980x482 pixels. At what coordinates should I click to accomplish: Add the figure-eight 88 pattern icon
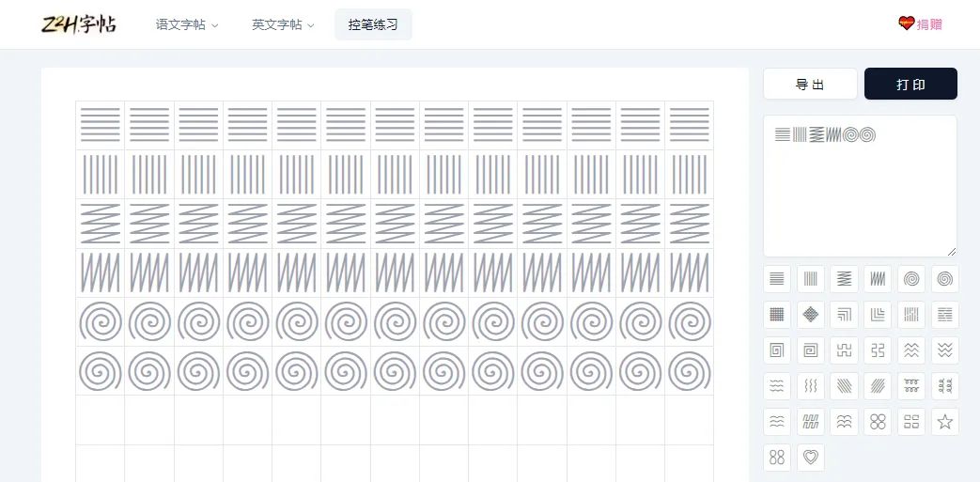(x=777, y=458)
